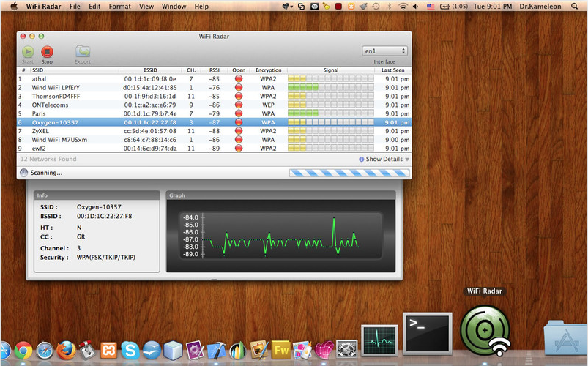Sort by the Signal column header

pyautogui.click(x=331, y=70)
